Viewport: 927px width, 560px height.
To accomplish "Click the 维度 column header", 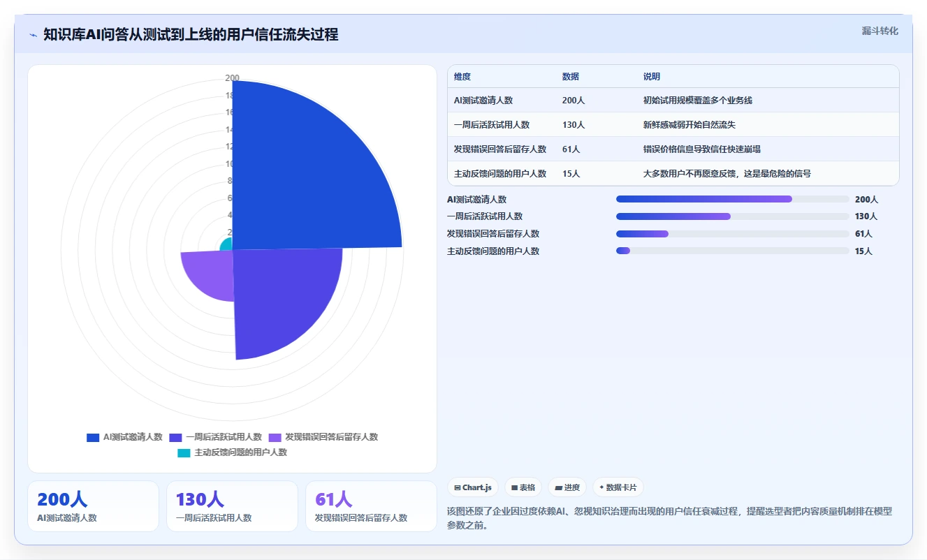I will 462,77.
